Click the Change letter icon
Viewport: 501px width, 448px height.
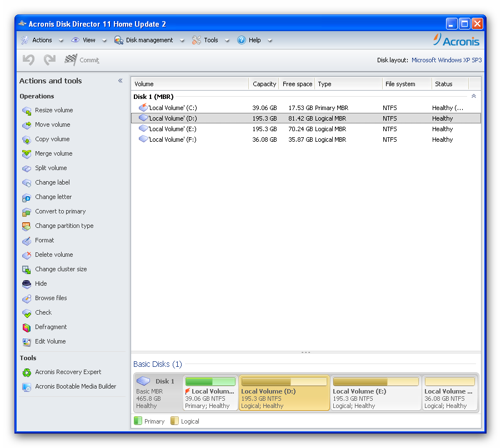(27, 197)
